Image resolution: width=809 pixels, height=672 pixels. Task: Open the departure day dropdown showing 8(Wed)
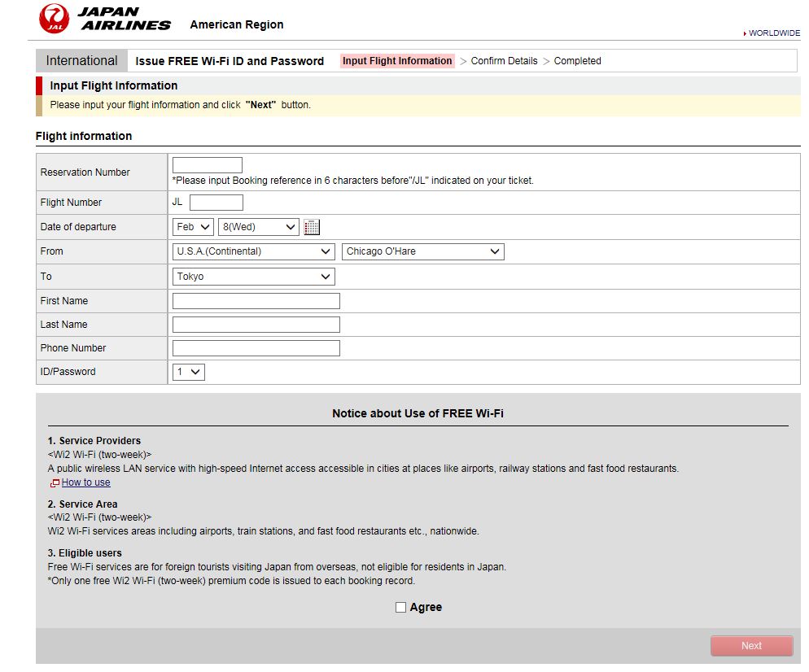coord(258,227)
